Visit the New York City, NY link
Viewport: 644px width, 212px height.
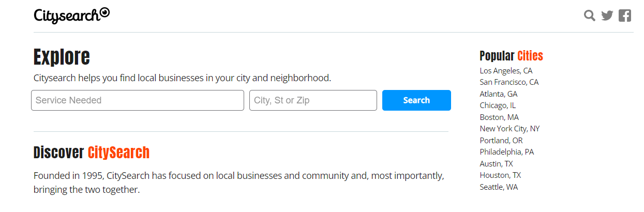tap(510, 129)
